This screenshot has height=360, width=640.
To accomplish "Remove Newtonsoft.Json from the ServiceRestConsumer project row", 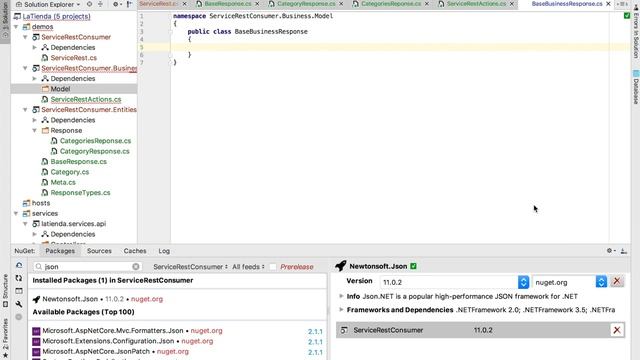I will tap(617, 330).
